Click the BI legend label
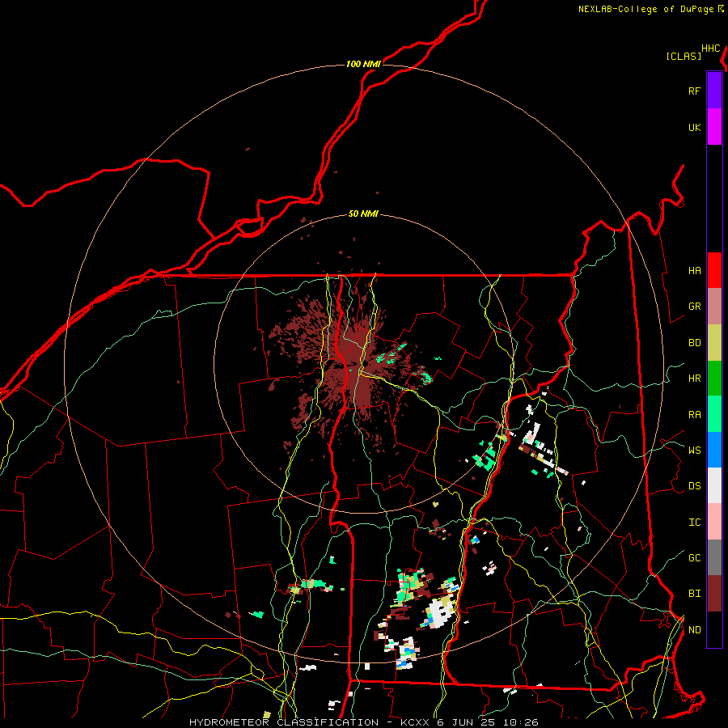The width and height of the screenshot is (728, 728). pos(694,594)
